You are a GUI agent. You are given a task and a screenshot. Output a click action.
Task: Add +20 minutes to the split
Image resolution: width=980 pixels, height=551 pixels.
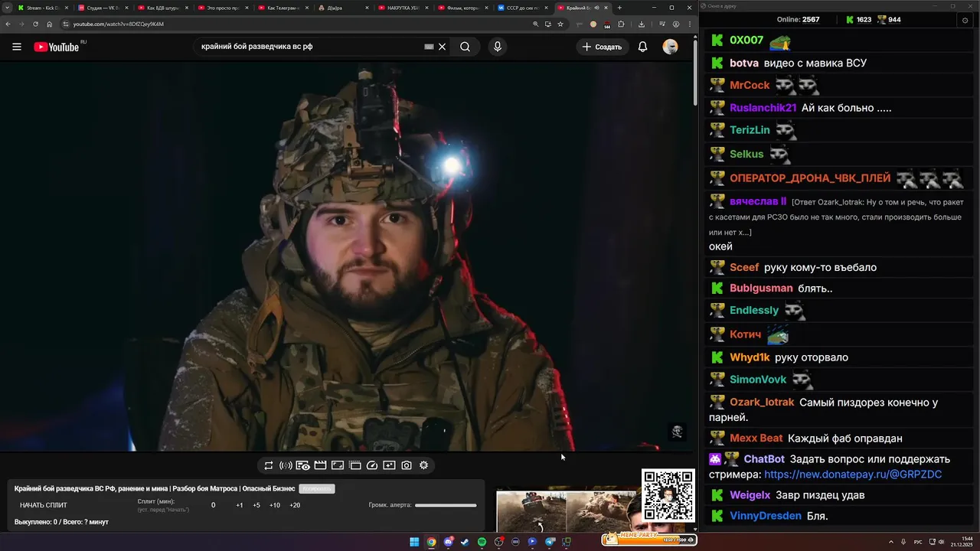tap(295, 505)
